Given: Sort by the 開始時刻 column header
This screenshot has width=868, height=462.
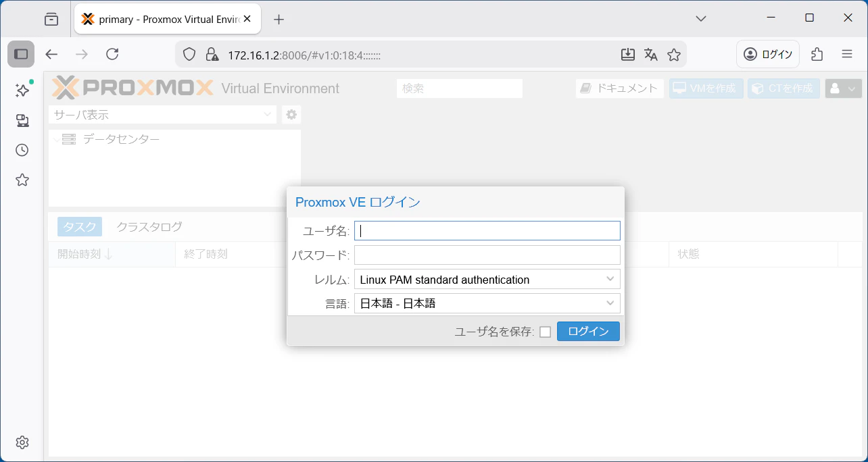Looking at the screenshot, I should 112,254.
